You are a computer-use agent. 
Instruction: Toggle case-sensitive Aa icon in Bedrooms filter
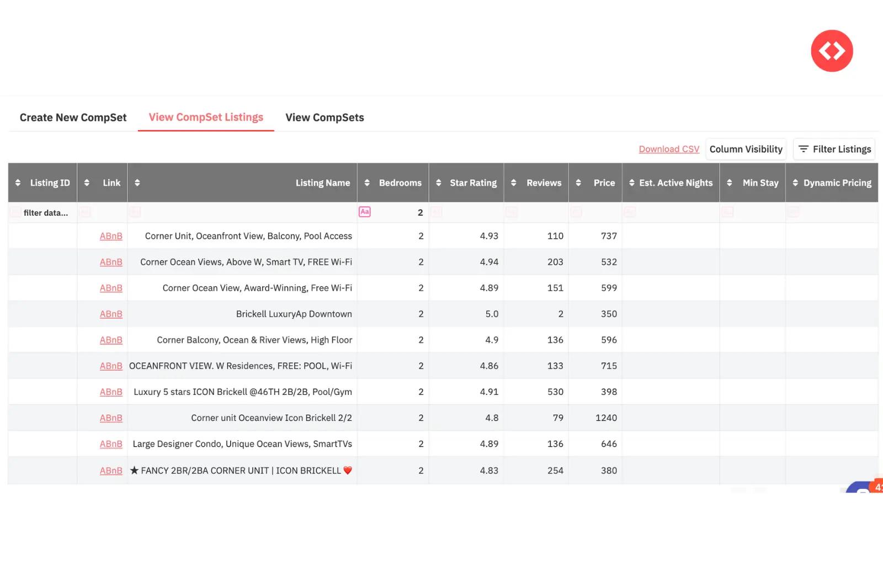pyautogui.click(x=365, y=212)
